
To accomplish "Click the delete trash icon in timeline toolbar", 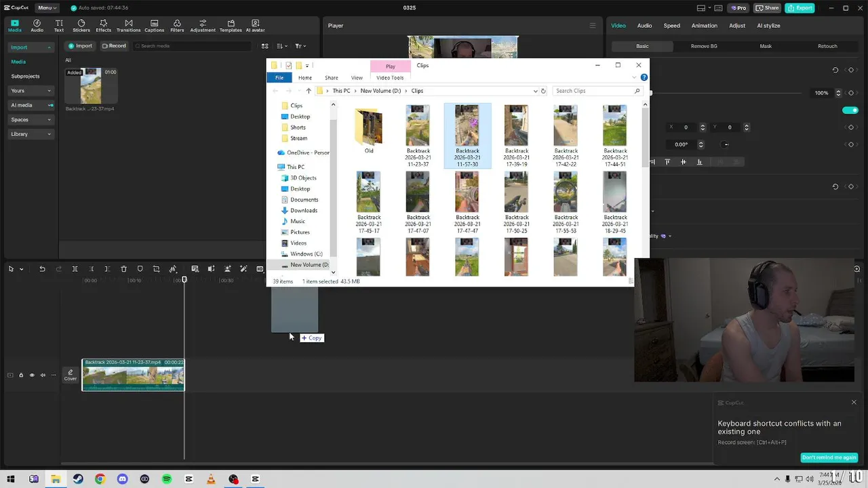I will (x=123, y=269).
